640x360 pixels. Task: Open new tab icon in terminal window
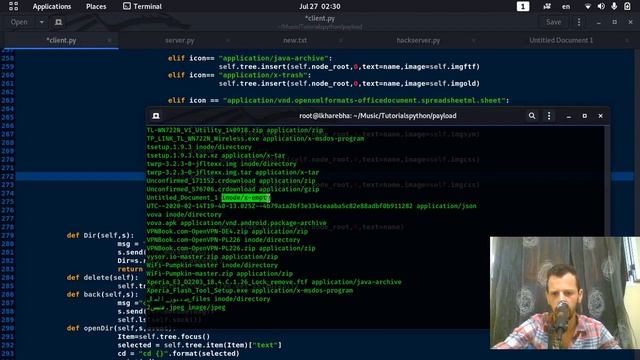(x=156, y=116)
